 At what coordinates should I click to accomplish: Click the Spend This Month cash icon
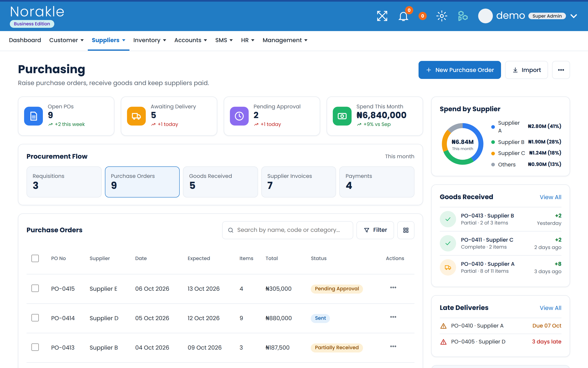[x=342, y=116]
